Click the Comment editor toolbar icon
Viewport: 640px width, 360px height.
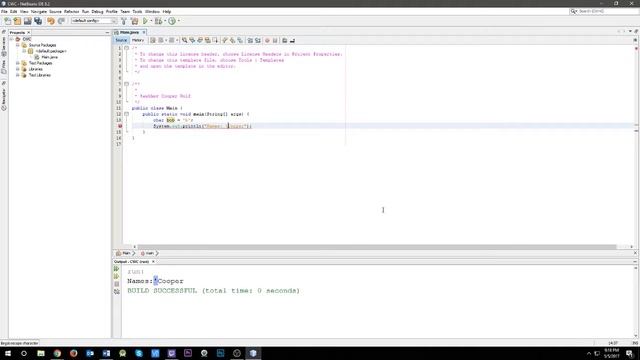point(284,40)
